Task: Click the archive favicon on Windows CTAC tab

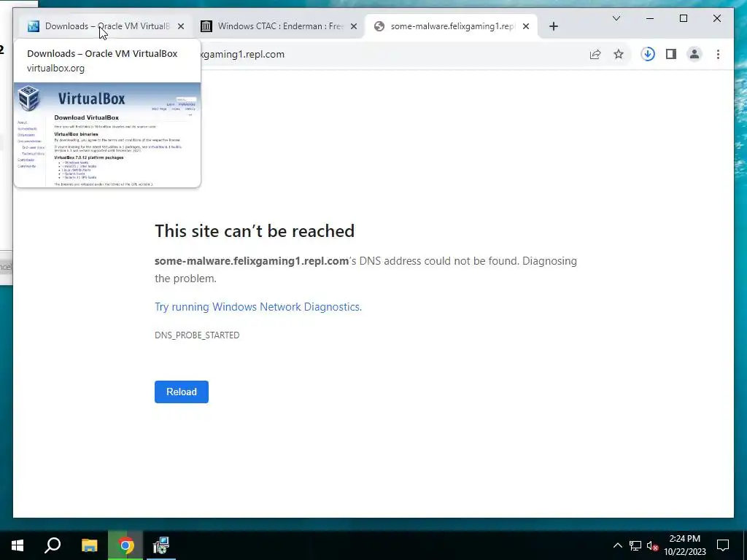Action: pos(206,26)
